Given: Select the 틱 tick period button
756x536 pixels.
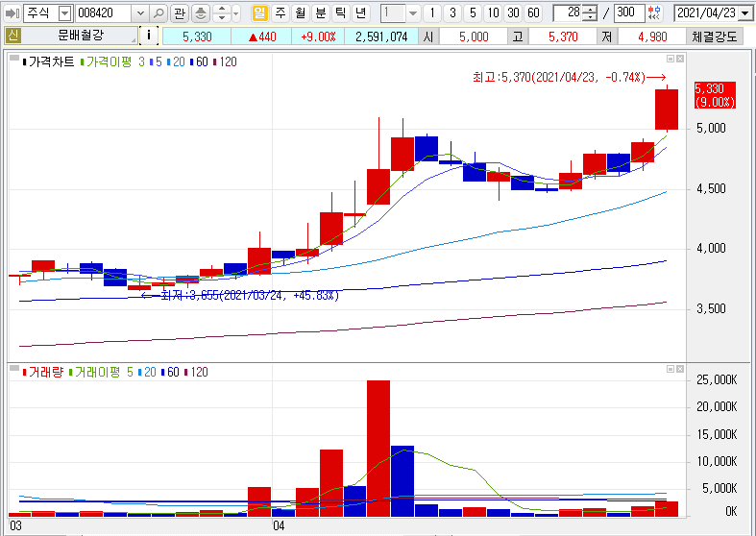Looking at the screenshot, I should click(341, 13).
